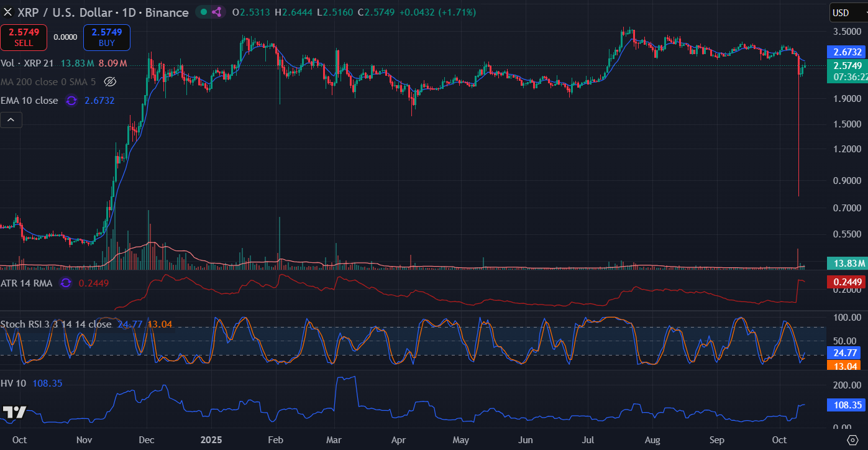868x450 pixels.
Task: Select the HV 10 indicator legend
Action: point(13,383)
